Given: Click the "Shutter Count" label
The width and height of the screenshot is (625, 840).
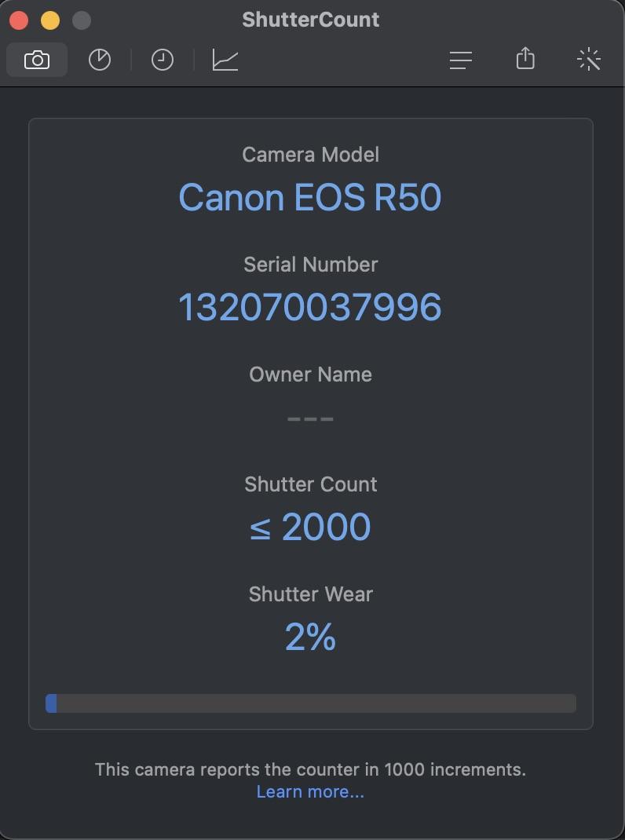Looking at the screenshot, I should (x=310, y=484).
